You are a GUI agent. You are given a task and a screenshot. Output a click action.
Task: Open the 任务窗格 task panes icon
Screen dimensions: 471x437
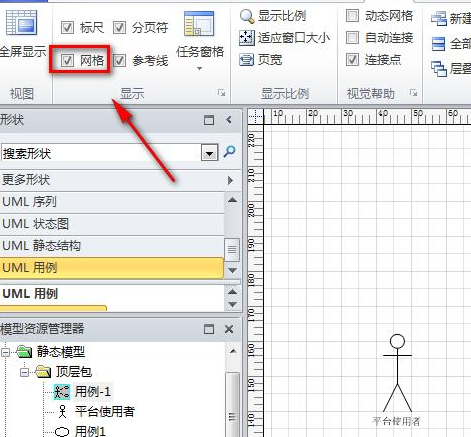[x=199, y=24]
